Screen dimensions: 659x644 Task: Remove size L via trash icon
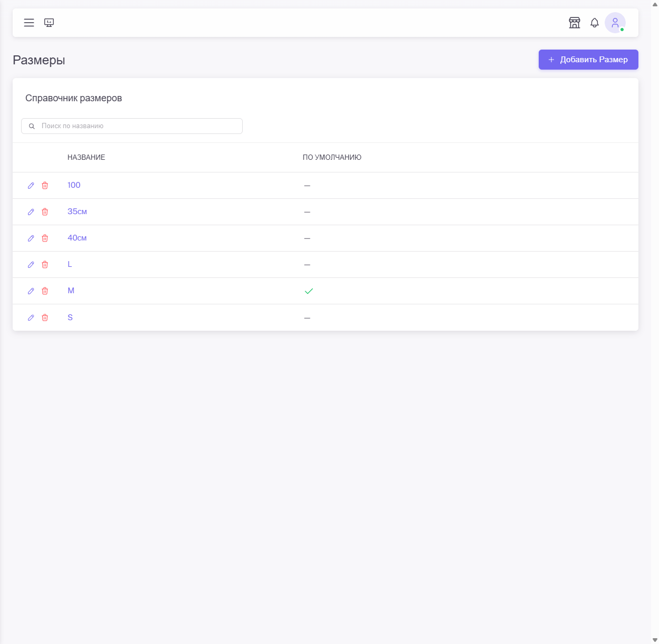click(x=45, y=265)
